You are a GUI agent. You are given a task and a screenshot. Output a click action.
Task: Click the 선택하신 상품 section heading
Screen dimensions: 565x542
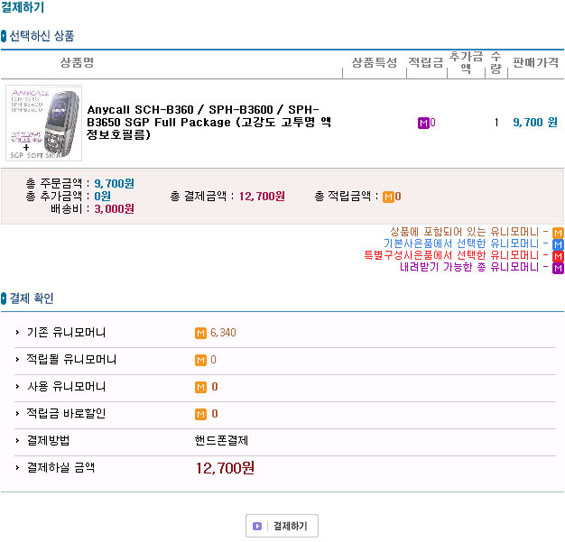click(x=42, y=36)
